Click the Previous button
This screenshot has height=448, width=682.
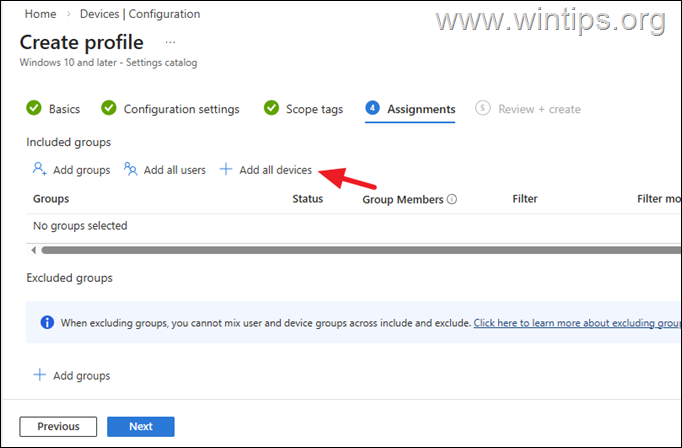tap(58, 426)
